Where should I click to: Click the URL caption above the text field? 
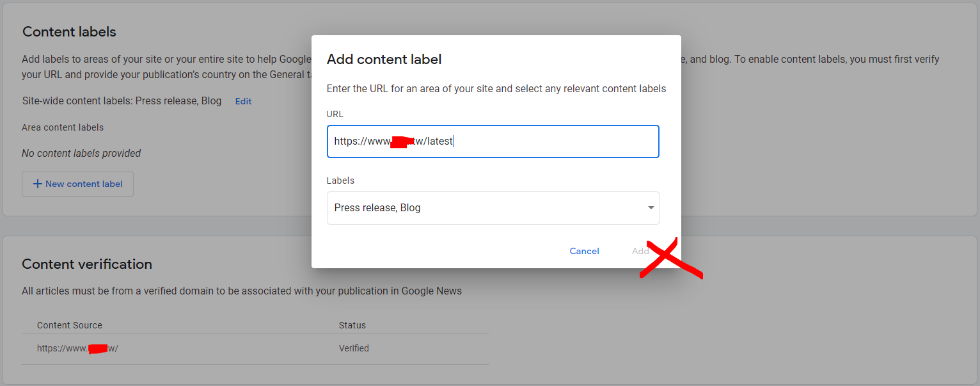click(335, 114)
